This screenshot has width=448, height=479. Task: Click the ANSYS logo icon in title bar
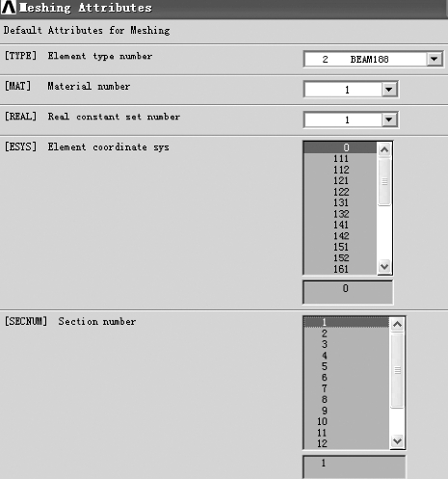(9, 7)
